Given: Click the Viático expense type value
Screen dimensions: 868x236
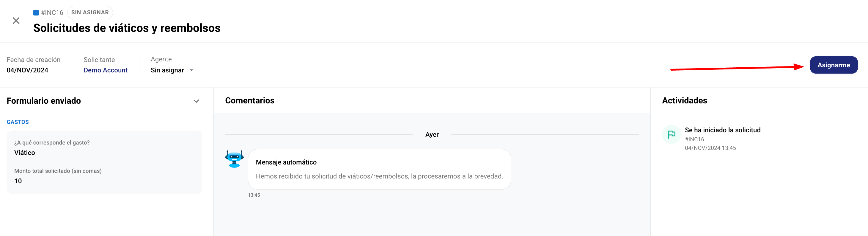Looking at the screenshot, I should point(25,153).
